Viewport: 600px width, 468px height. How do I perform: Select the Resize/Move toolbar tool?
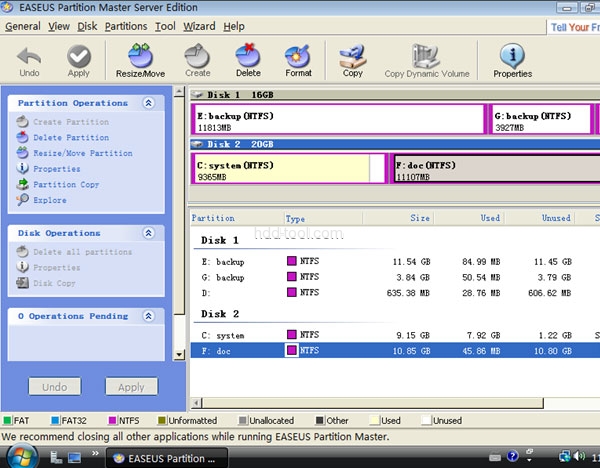[140, 61]
